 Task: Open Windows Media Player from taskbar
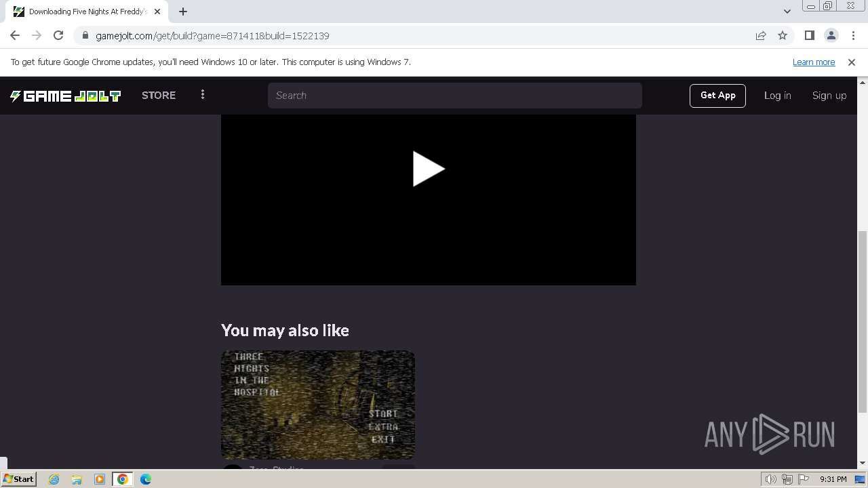click(100, 479)
